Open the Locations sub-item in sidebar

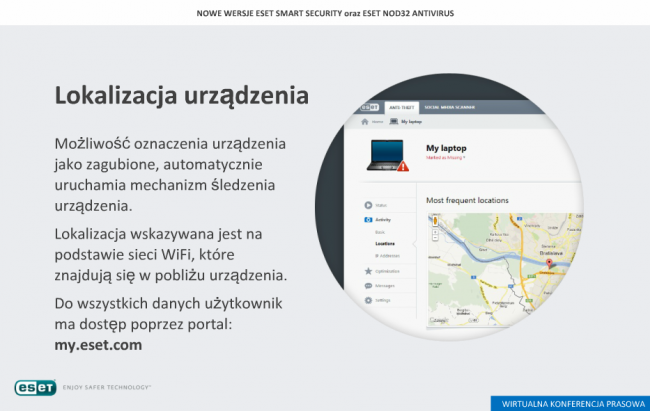click(x=385, y=244)
